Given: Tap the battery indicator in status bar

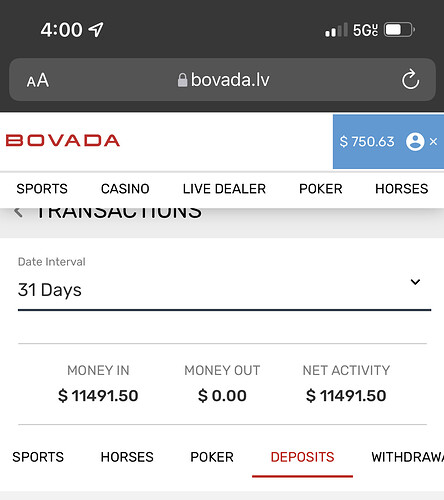Looking at the screenshot, I should (399, 30).
